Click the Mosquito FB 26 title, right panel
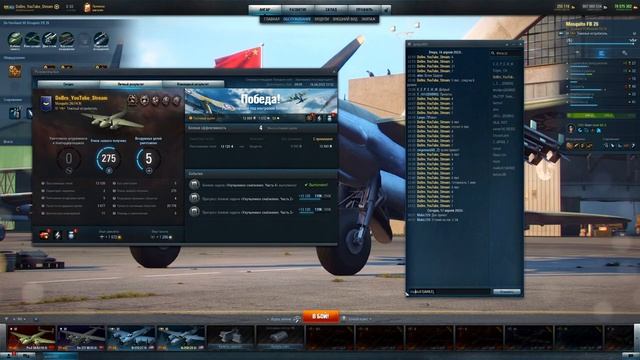The height and width of the screenshot is (360, 640). point(582,24)
